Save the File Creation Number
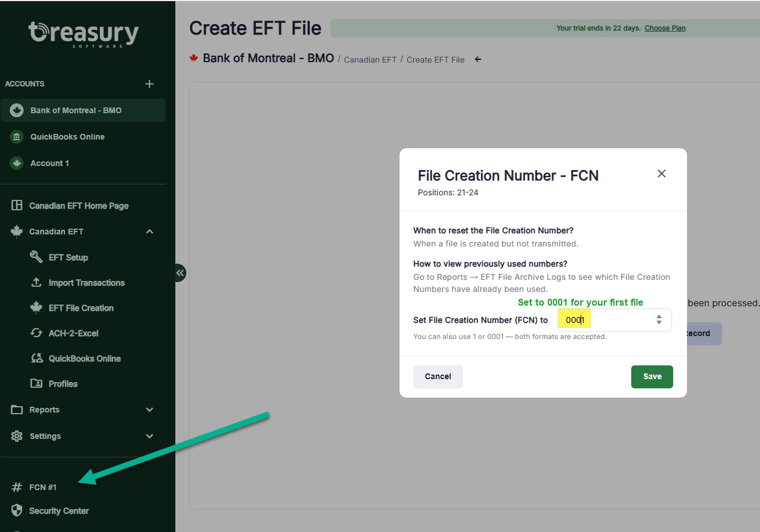 click(652, 377)
